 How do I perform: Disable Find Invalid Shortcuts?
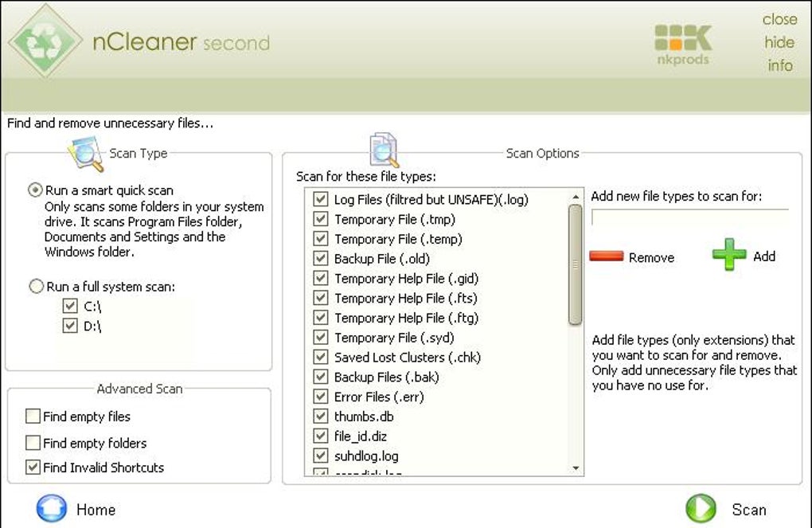tap(33, 467)
